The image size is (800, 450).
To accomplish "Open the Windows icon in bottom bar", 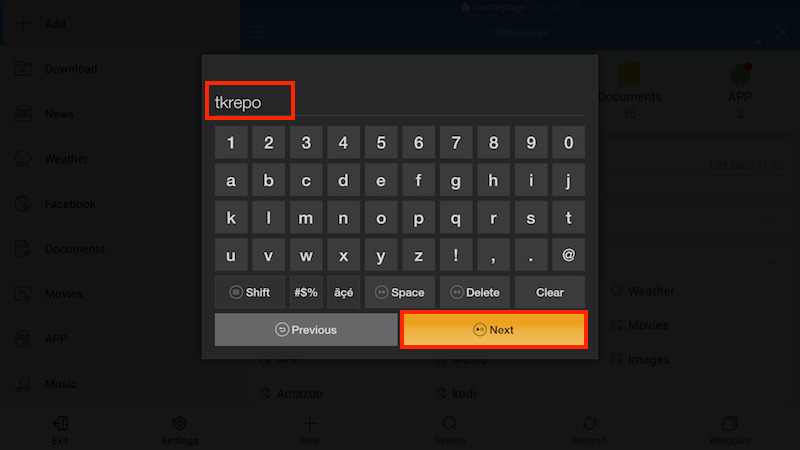I will [x=730, y=430].
